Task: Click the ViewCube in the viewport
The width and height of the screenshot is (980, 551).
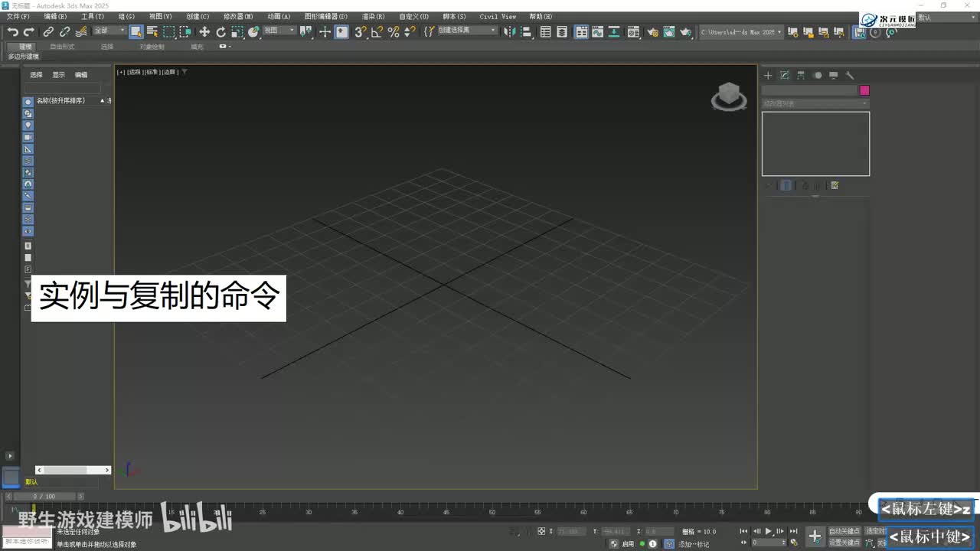Action: click(x=729, y=97)
